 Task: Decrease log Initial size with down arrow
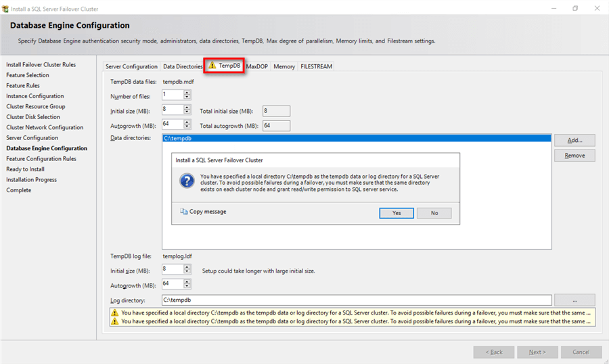tap(187, 271)
